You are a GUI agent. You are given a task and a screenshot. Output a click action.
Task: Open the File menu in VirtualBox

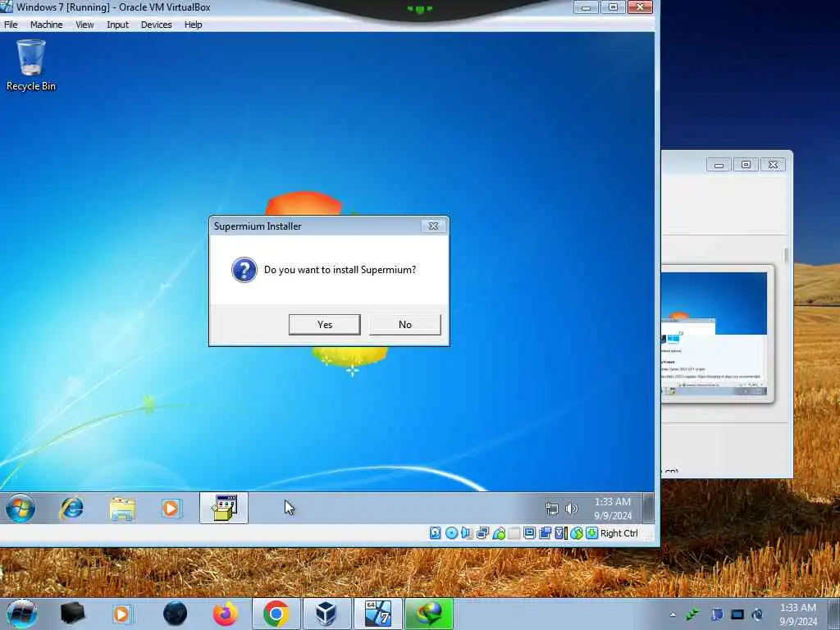[11, 25]
